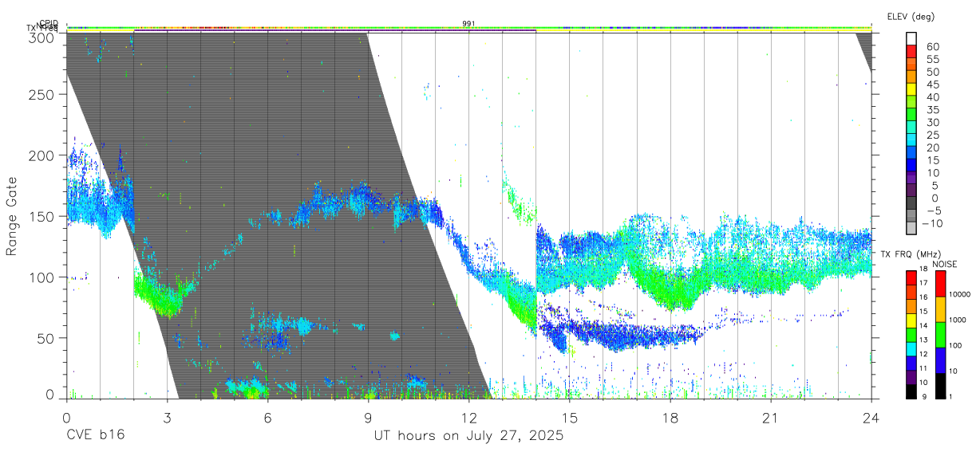
Task: Click the 13 label on TX FRQ legend
Action: pos(925,340)
